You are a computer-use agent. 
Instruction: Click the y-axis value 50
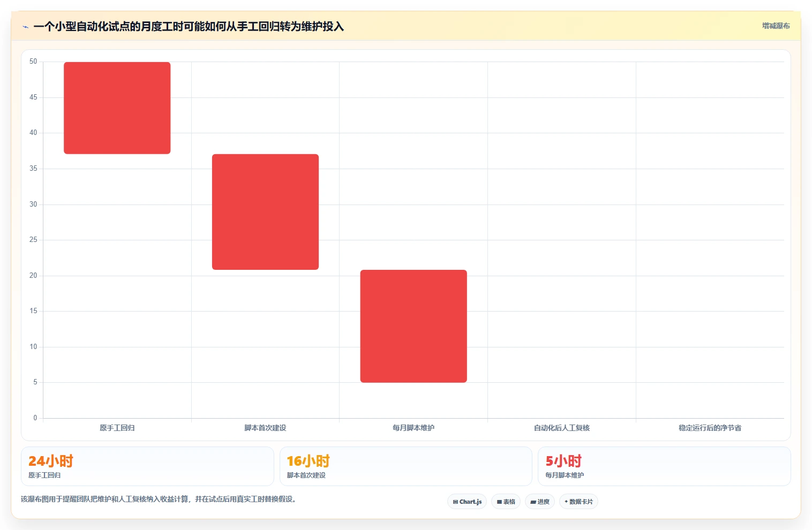click(33, 62)
